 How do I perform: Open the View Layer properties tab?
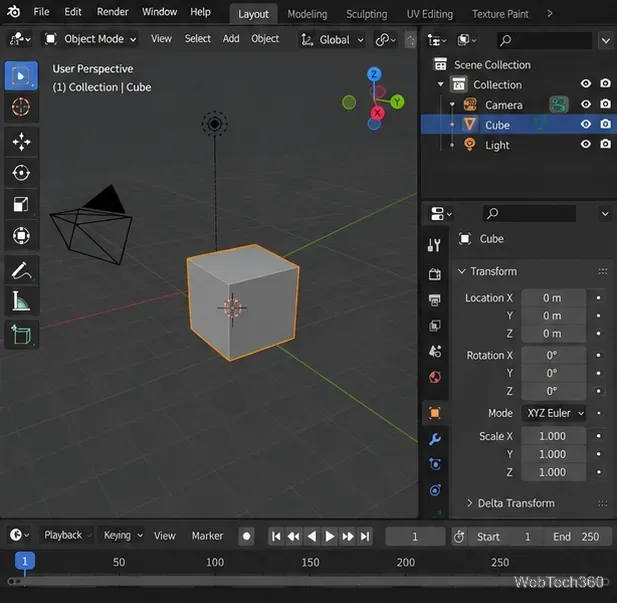click(x=434, y=326)
